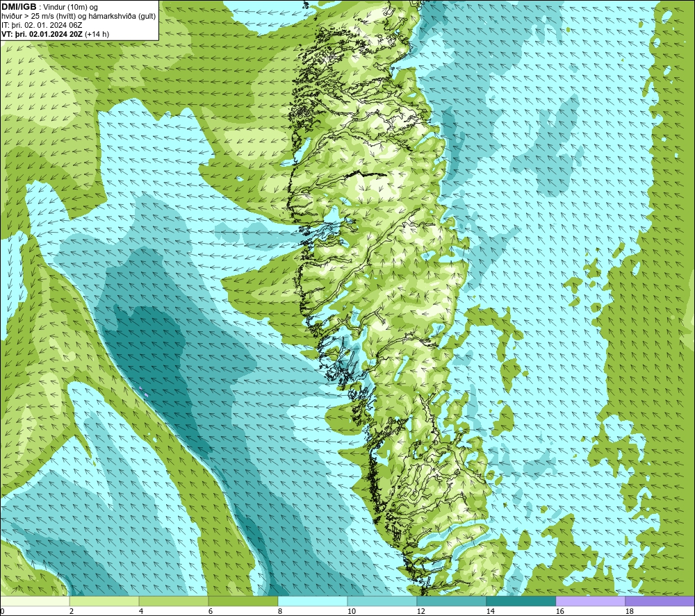Click the VT: þri. 02.01.2024 20Z line
Screen dimensions: 695x616
coord(55,34)
